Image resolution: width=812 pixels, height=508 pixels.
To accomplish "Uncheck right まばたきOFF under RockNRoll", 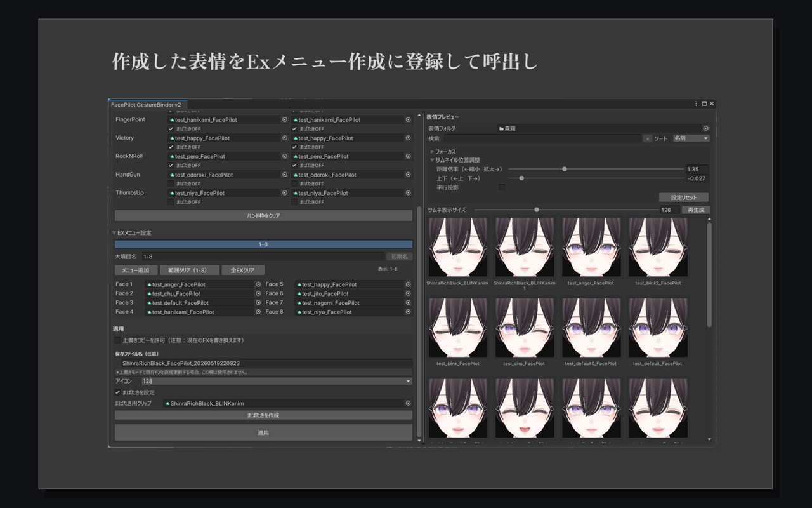I will tap(294, 165).
